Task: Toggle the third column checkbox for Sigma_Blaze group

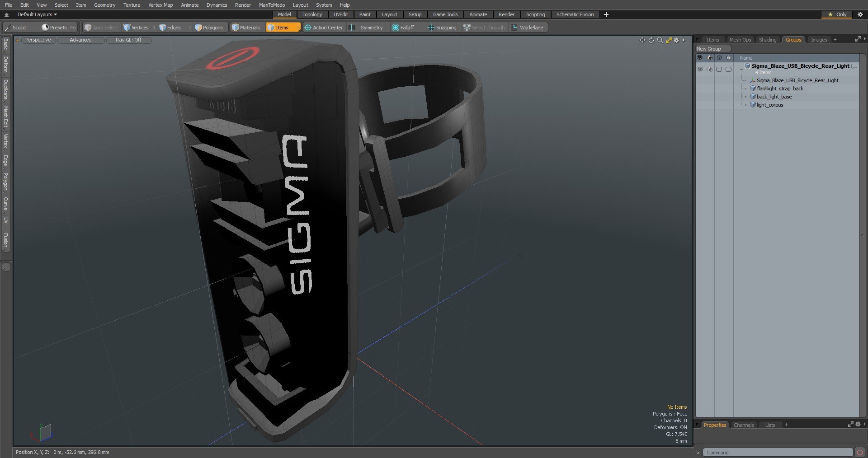Action: 719,69
